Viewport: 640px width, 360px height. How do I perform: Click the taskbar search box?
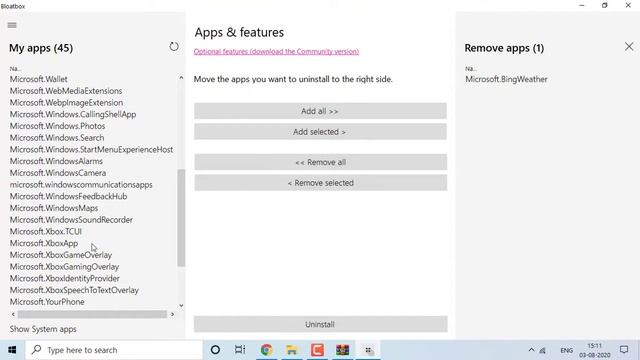tap(114, 350)
